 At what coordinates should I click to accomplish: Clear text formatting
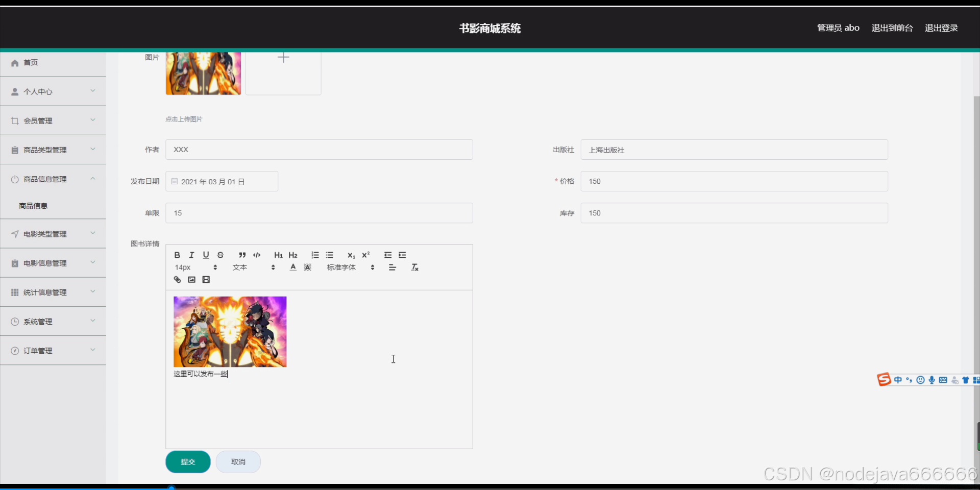click(414, 267)
